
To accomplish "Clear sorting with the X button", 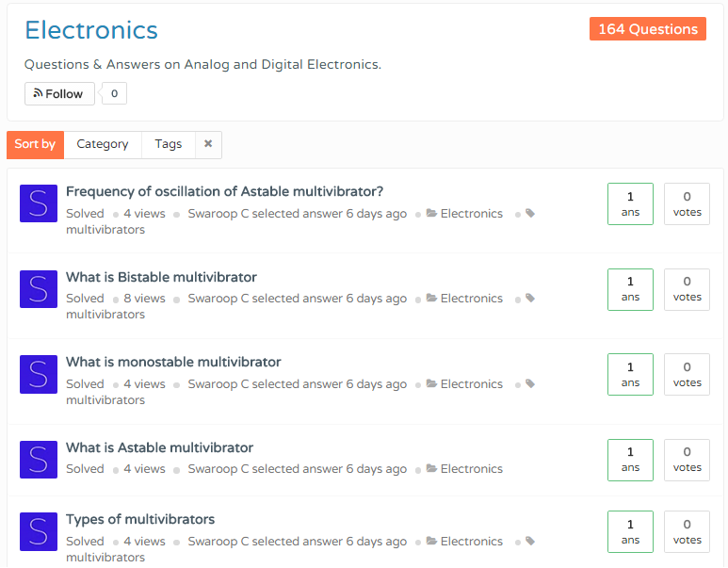I will [208, 144].
